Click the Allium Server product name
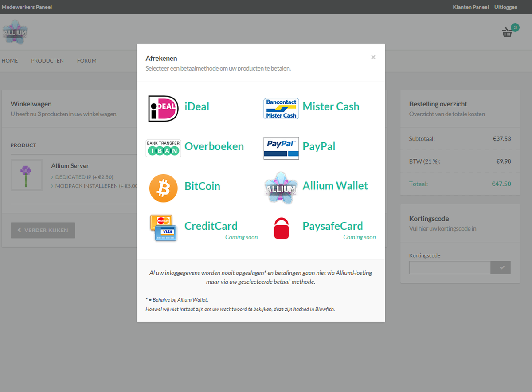This screenshot has height=392, width=532. 70,166
